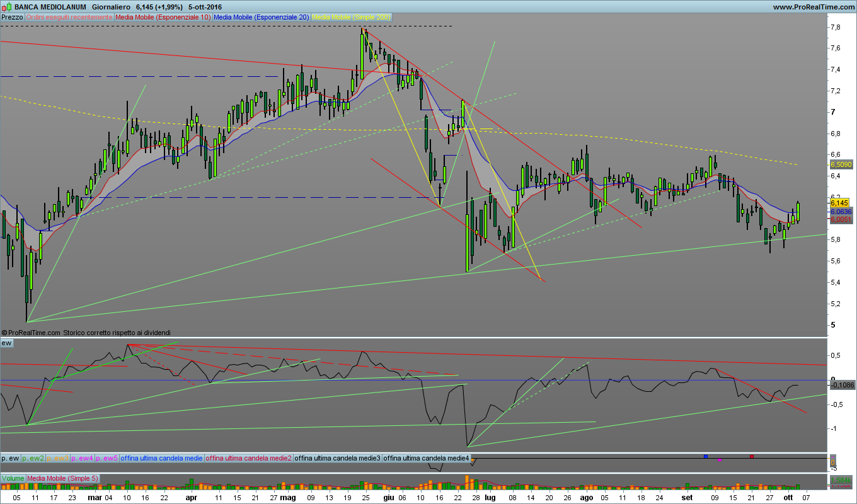Click the 'set' month label on time axis
The image size is (857, 504).
(686, 497)
